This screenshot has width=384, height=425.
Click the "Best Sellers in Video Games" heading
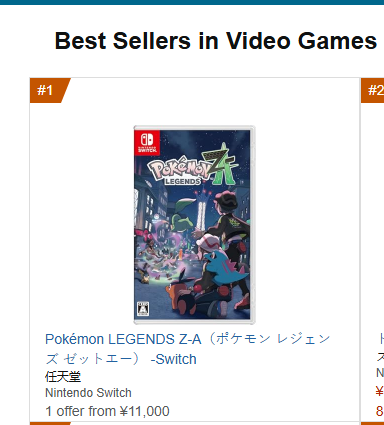coord(216,41)
